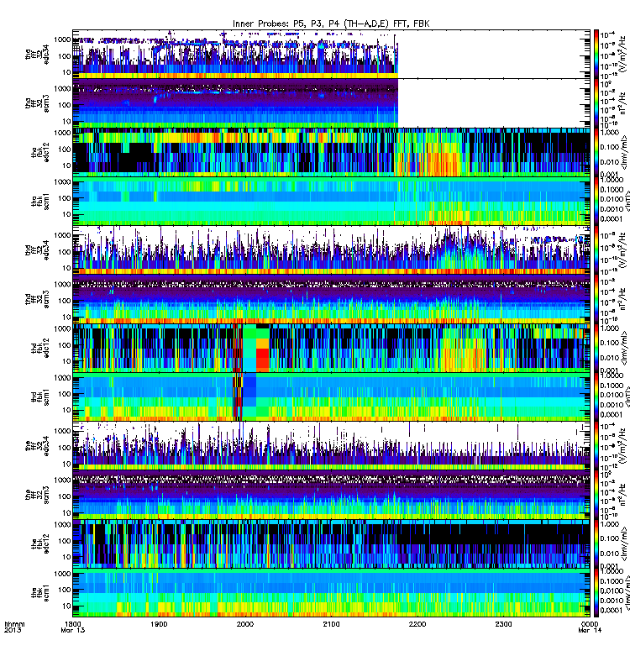The image size is (630, 672).
Task: Click inside the thd fff scm3 spectrogram
Action: (331, 299)
